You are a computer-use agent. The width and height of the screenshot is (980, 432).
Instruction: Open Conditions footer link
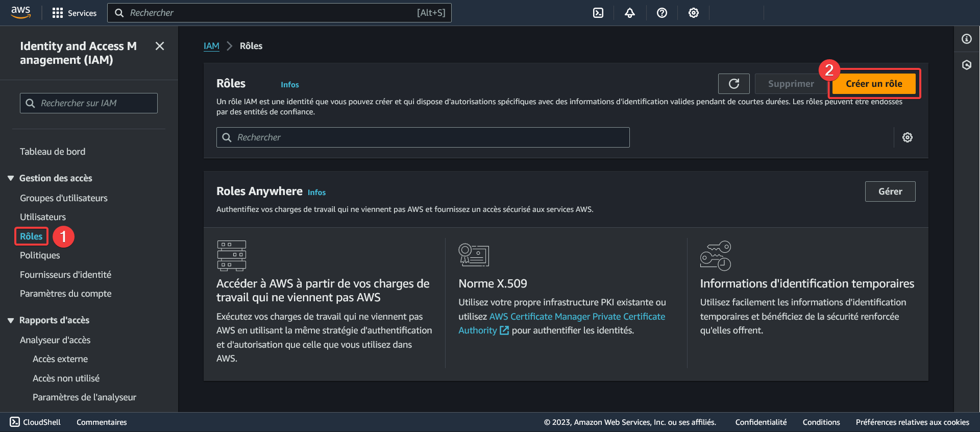[x=821, y=422]
